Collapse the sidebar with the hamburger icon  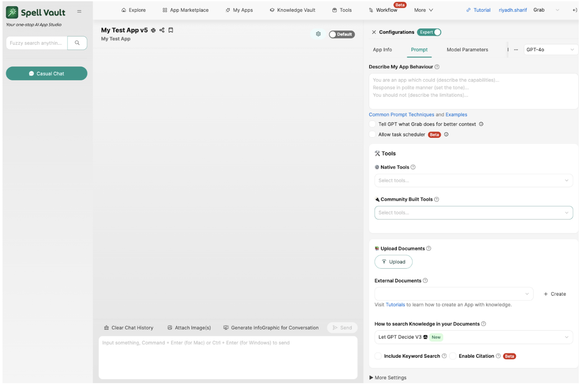pyautogui.click(x=79, y=12)
